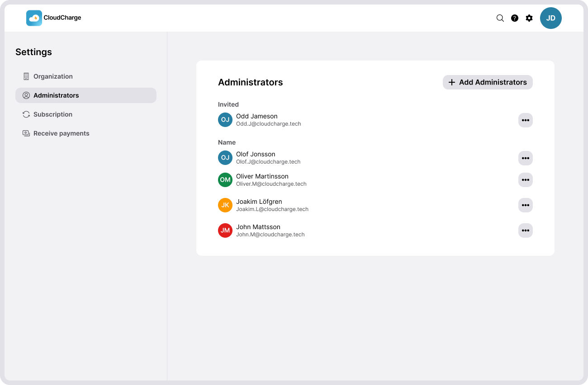The width and height of the screenshot is (588, 385).
Task: Click the Invited section label
Action: tap(228, 104)
